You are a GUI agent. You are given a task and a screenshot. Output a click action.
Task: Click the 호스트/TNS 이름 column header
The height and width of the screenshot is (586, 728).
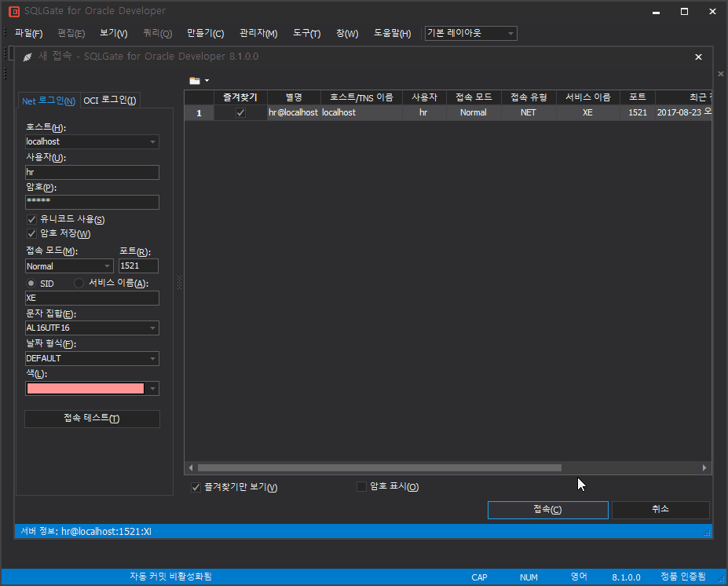(x=361, y=97)
